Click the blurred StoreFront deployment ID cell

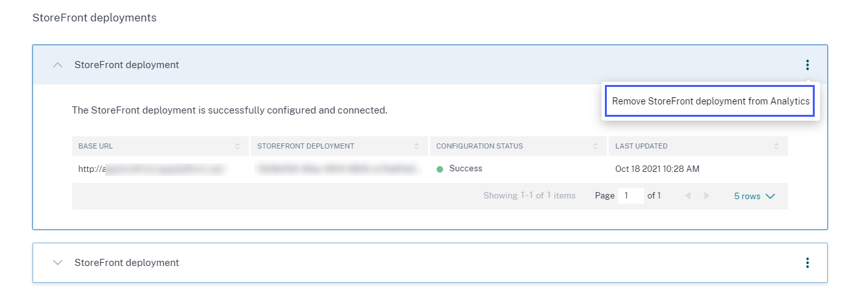[338, 169]
